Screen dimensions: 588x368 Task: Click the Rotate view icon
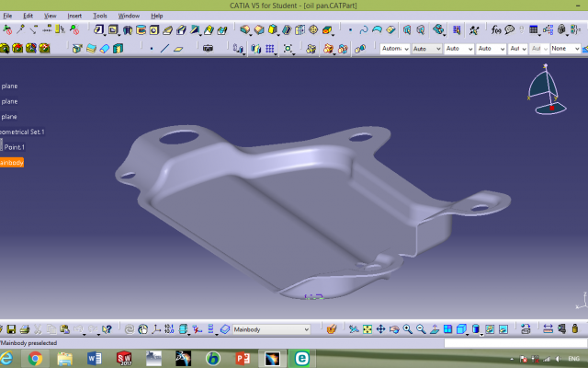click(394, 329)
